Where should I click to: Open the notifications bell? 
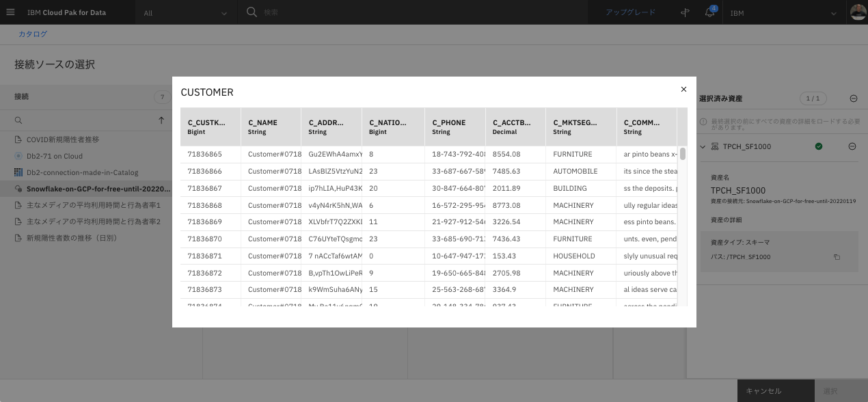(x=710, y=12)
